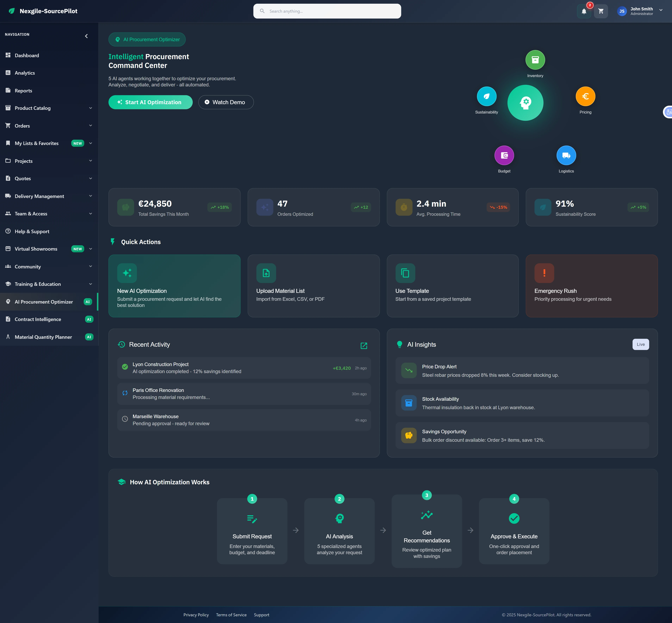
Task: Click the Sustainability agent icon
Action: click(486, 96)
